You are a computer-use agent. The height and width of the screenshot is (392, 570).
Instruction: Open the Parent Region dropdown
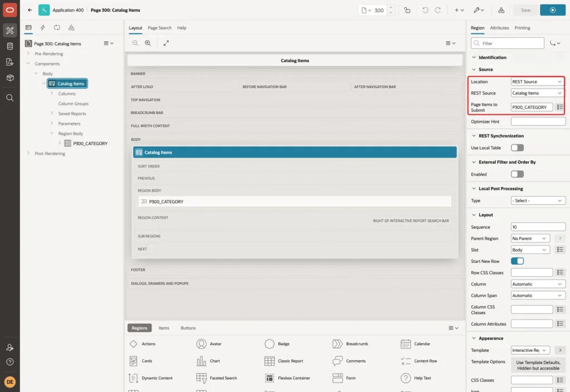(530, 238)
